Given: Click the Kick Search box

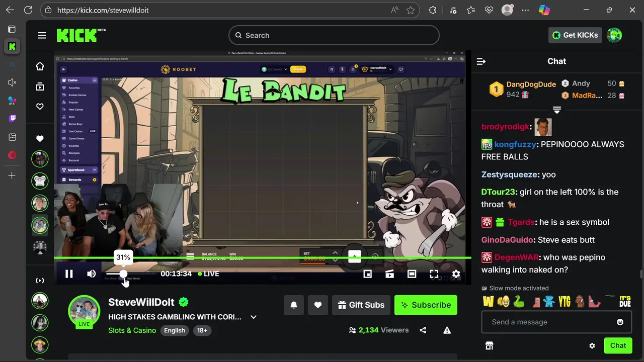Looking at the screenshot, I should 334,35.
